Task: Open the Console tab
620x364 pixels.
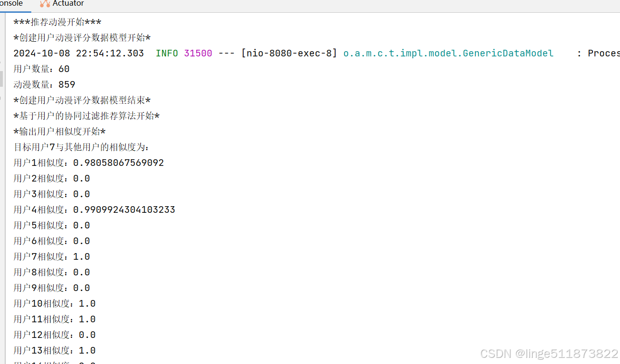Action: pyautogui.click(x=11, y=4)
